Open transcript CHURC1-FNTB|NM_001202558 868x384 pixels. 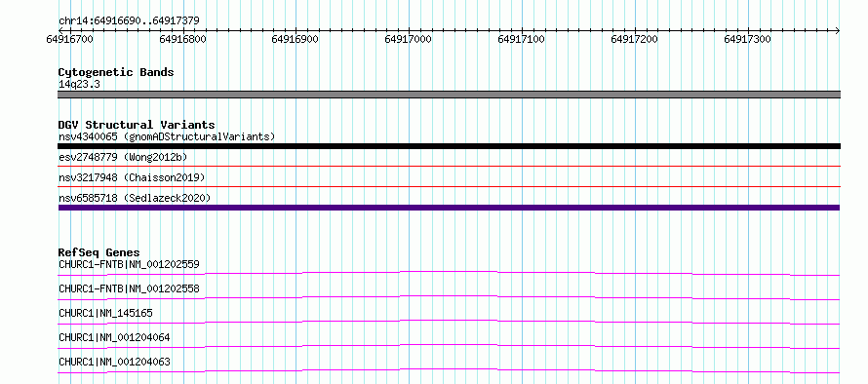[x=129, y=288]
